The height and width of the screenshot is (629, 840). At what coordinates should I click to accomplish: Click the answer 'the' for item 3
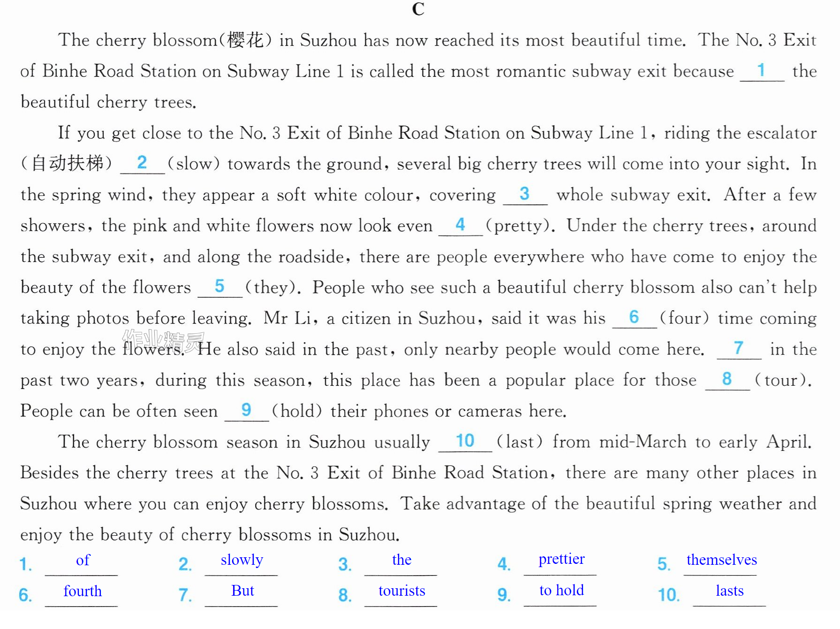coord(401,560)
